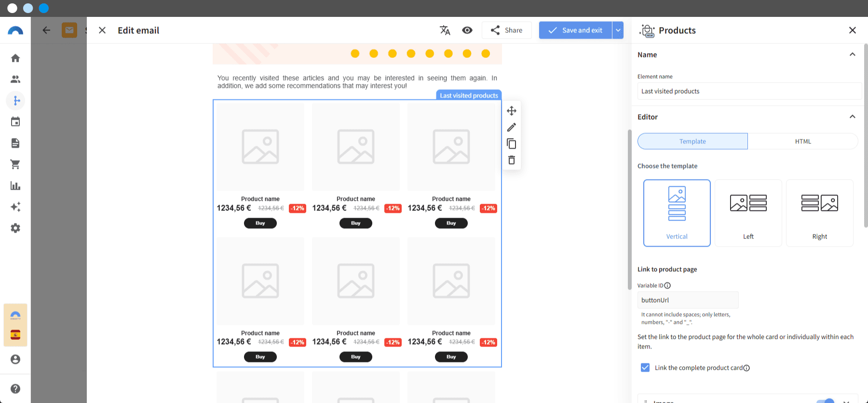Screen dimensions: 868x403
Task: Close the Products panel
Action: 853,30
